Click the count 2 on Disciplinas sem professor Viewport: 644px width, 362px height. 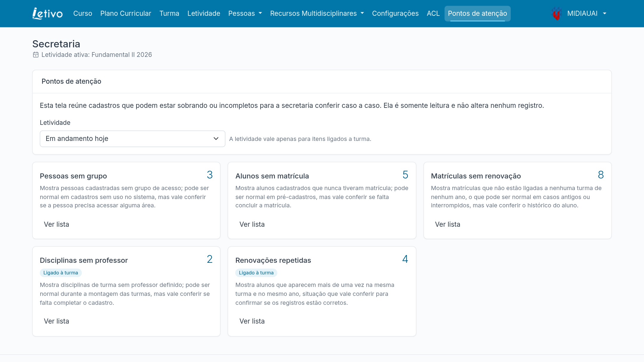[210, 259]
